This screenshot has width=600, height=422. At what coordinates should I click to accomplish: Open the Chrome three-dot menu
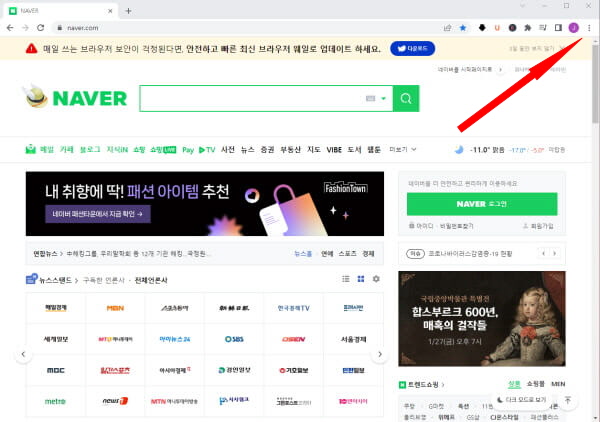click(x=589, y=28)
